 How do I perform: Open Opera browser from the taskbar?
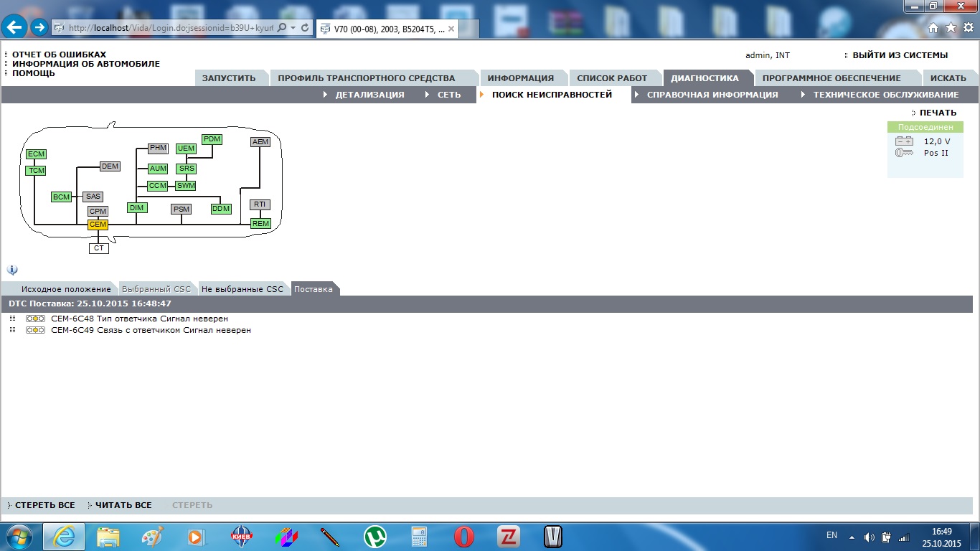point(464,537)
